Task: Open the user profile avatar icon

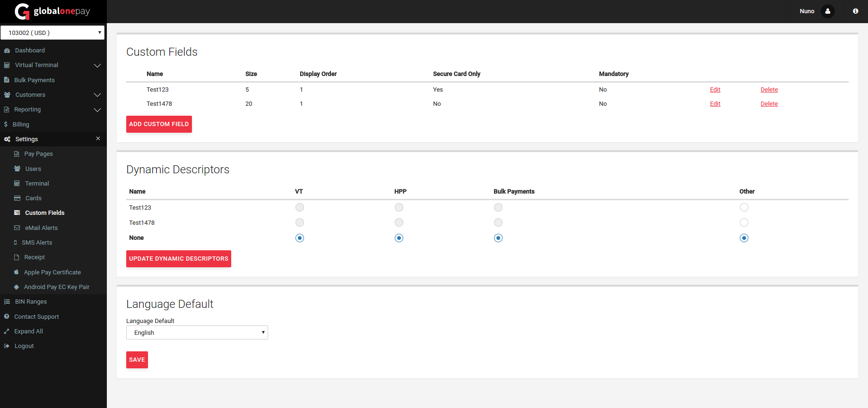Action: click(828, 11)
